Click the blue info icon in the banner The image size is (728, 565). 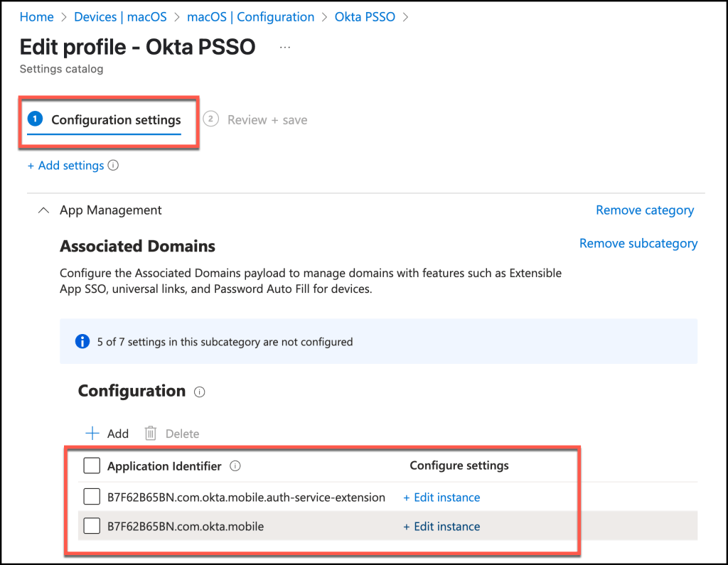click(x=82, y=342)
